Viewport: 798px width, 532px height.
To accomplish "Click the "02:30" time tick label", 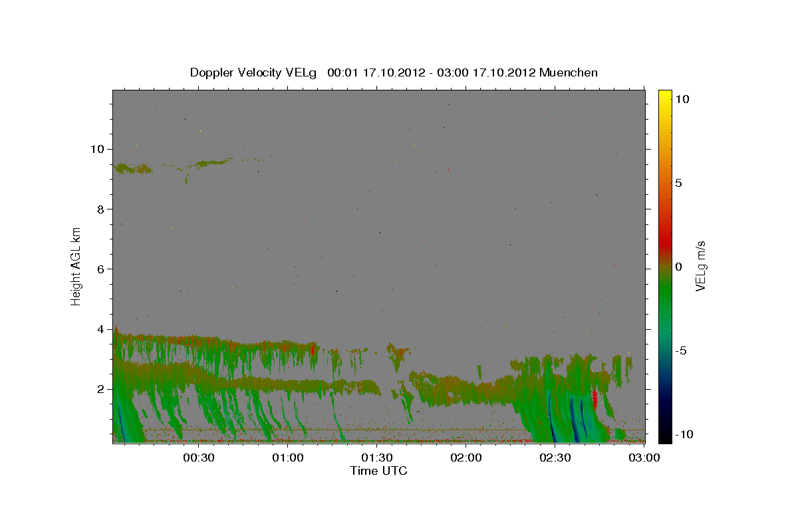I will [555, 458].
